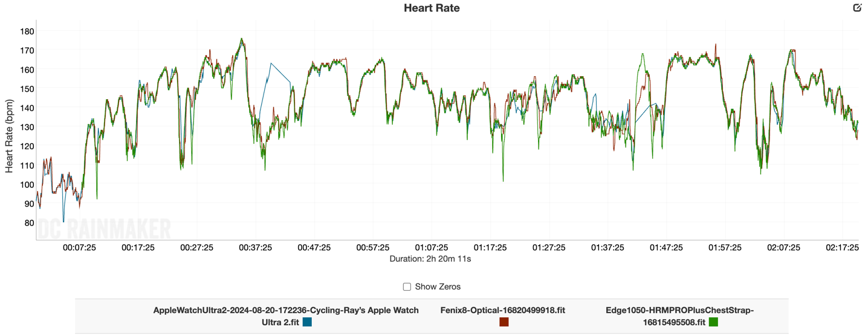
Task: Click the Show Zeros label text
Action: click(438, 286)
